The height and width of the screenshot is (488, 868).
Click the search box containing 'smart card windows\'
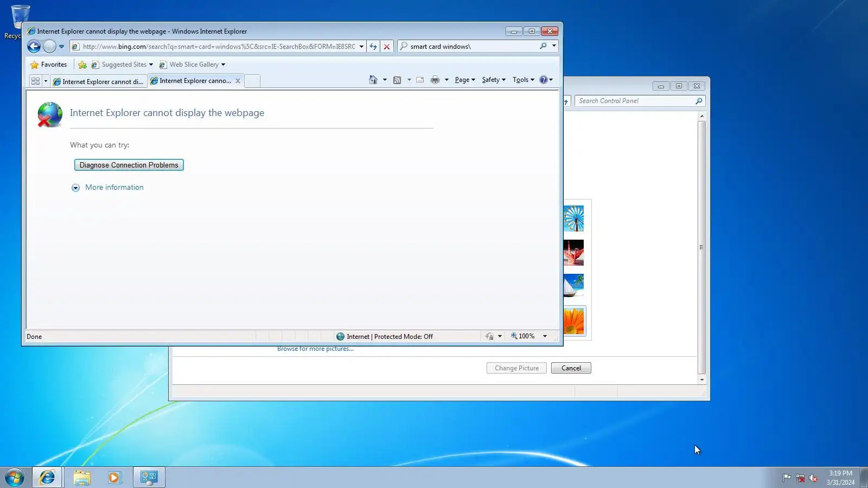click(473, 47)
